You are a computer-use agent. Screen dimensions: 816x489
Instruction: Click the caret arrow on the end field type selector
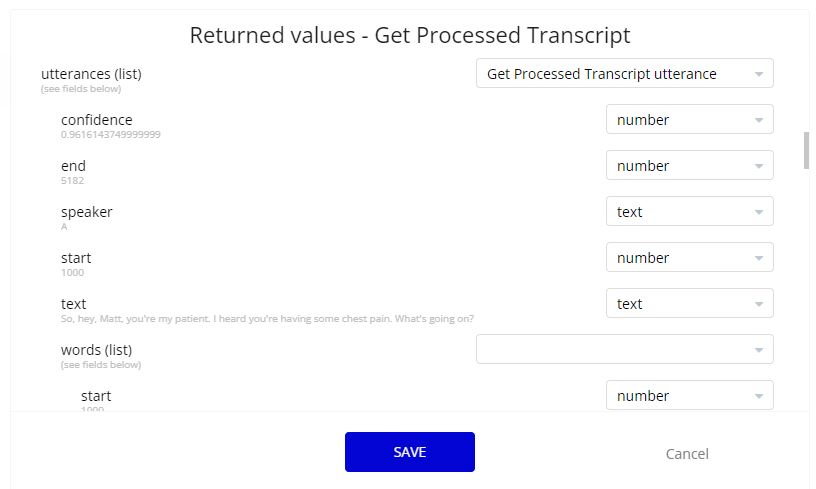pos(759,166)
